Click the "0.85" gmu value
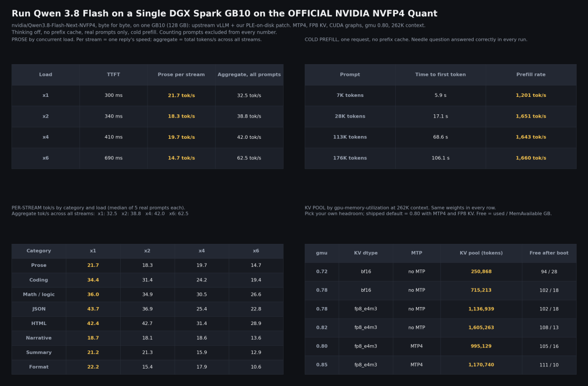 pos(322,365)
